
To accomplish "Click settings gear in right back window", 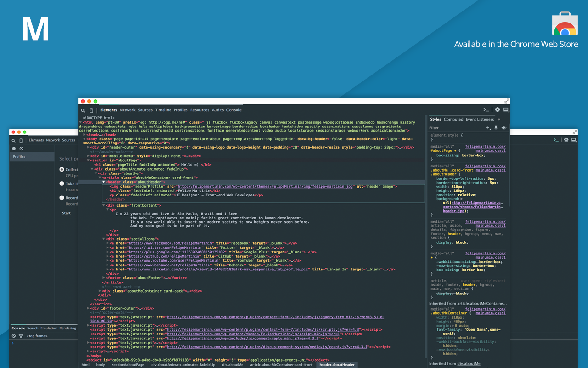I will (566, 140).
